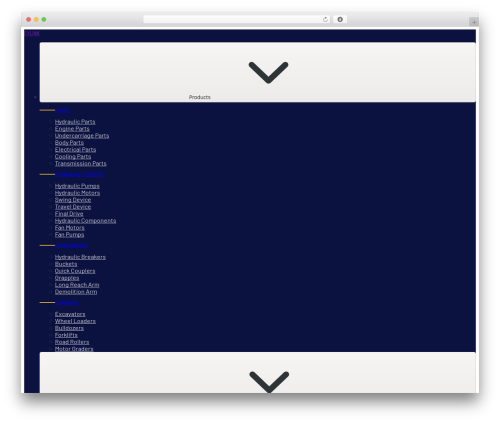Image resolution: width=500 pixels, height=423 pixels.
Task: Select Transmission Parts
Action: [x=81, y=164]
